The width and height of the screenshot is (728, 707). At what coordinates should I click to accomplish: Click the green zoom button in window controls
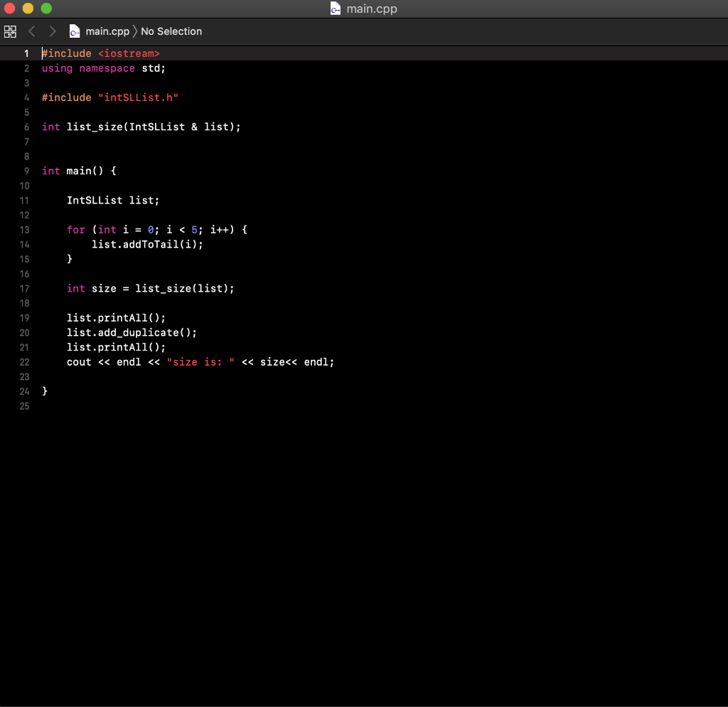45,9
